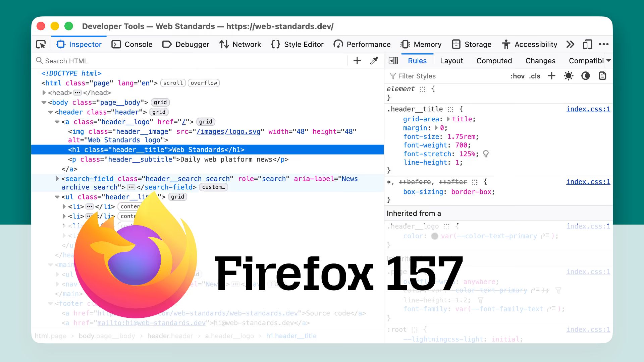
Task: Add a new CSS rule
Action: coord(552,76)
